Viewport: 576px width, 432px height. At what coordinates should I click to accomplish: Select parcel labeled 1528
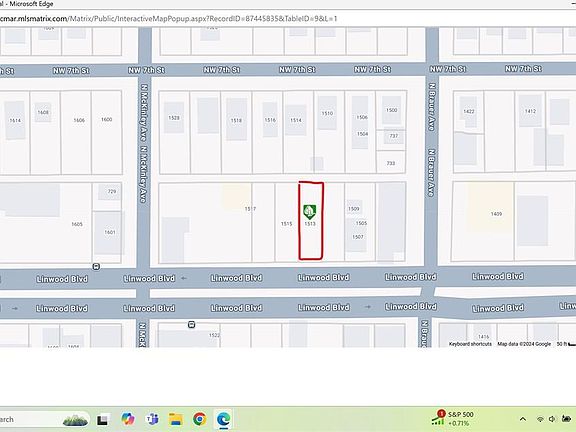pyautogui.click(x=174, y=118)
